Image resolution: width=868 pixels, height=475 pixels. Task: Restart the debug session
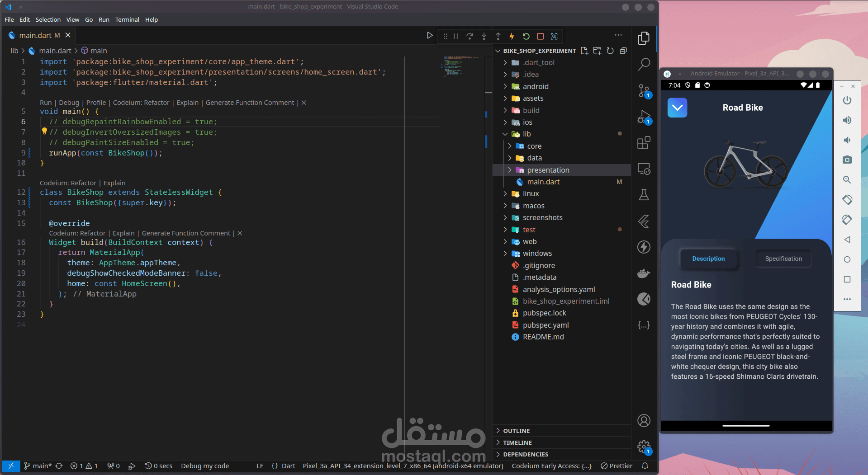click(526, 36)
